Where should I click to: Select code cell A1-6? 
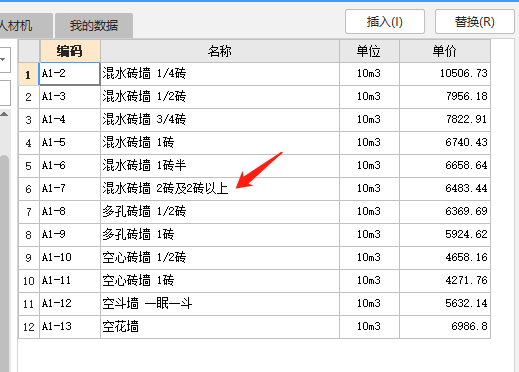[x=70, y=166]
